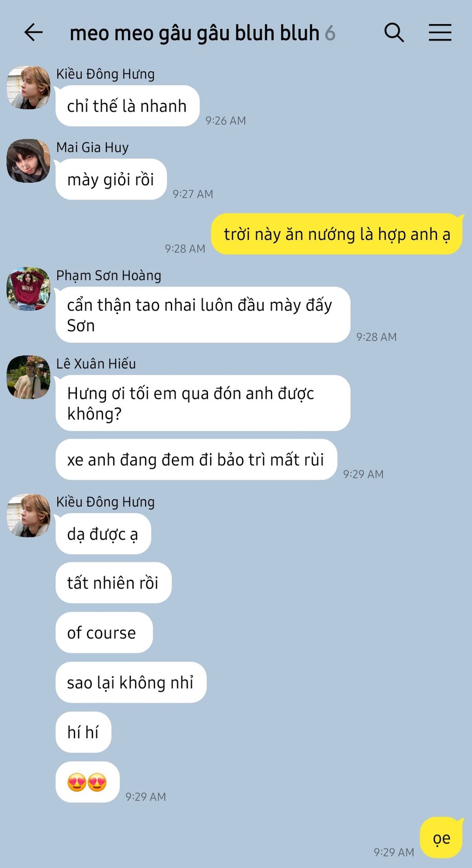Tap the sender name 'Lê Xuân Hiếu'
Screen dimensions: 472x868
click(x=96, y=363)
